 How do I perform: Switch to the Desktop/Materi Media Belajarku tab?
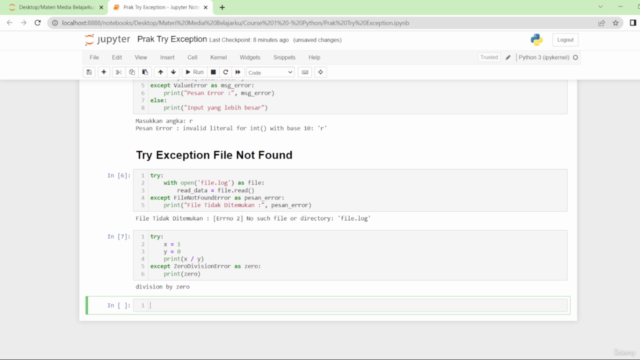point(55,7)
